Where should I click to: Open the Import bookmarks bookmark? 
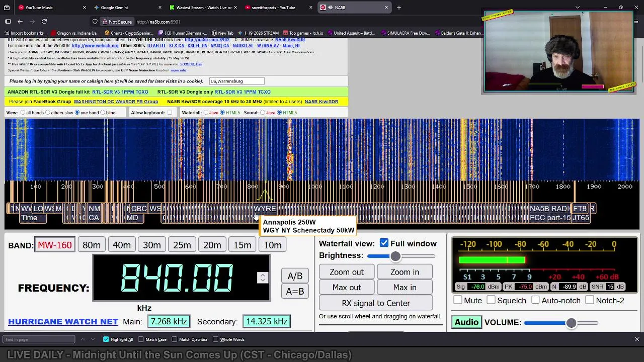(25, 33)
